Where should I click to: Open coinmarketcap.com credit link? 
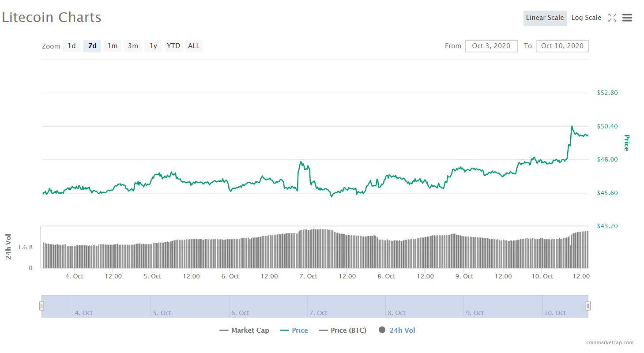[610, 342]
